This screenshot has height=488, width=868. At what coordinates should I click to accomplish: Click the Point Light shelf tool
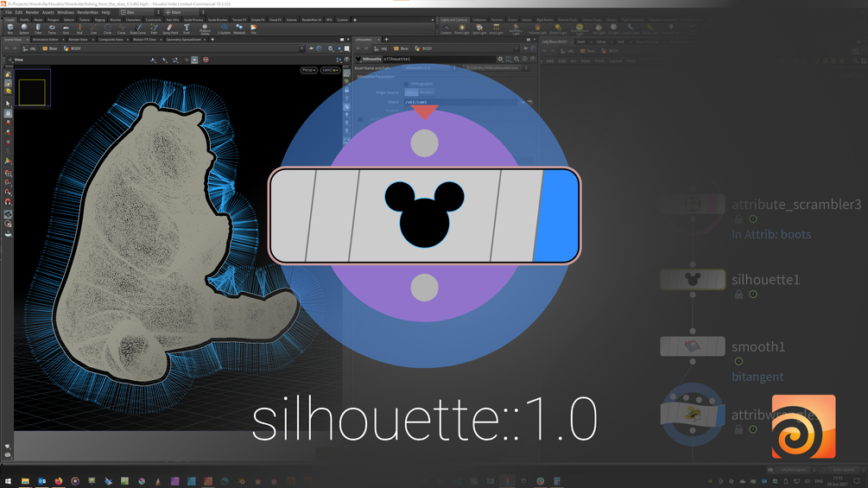462,29
